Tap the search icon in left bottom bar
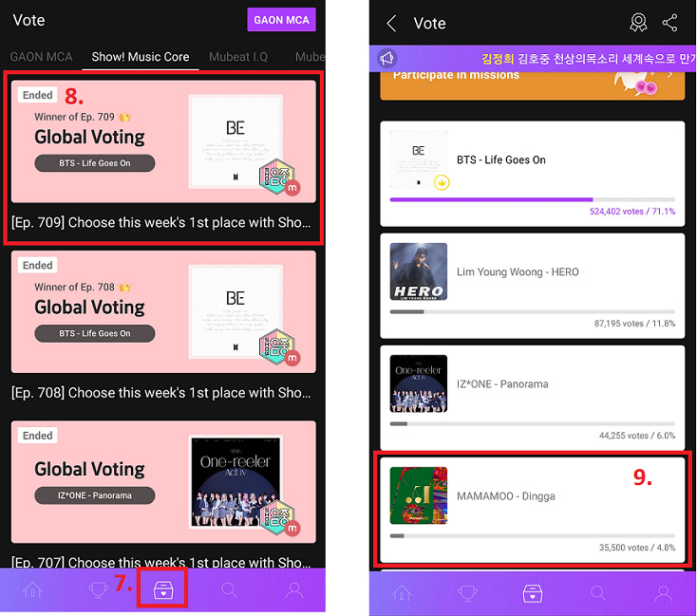697x616 pixels. (229, 590)
